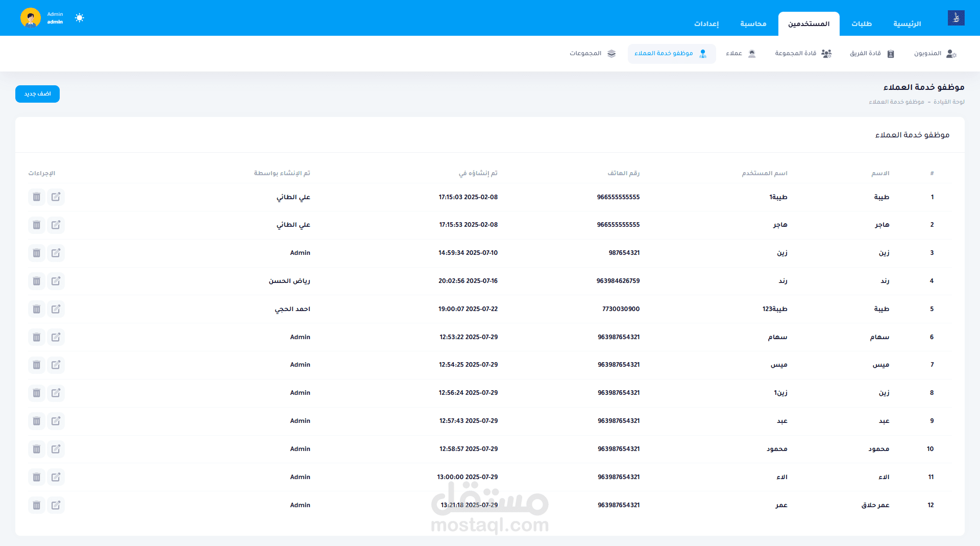
Task: Click the site logo icon
Action: coord(956,18)
